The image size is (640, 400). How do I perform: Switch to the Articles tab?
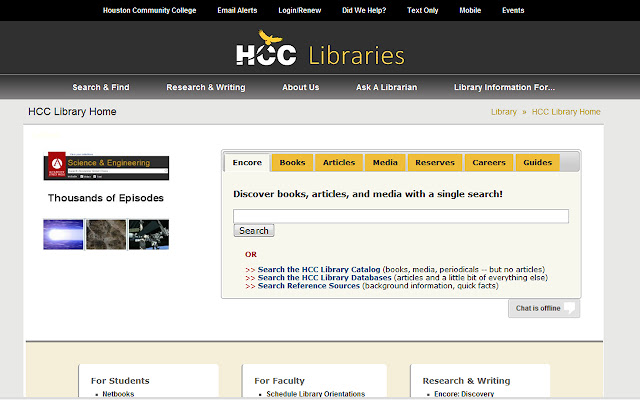pos(339,162)
